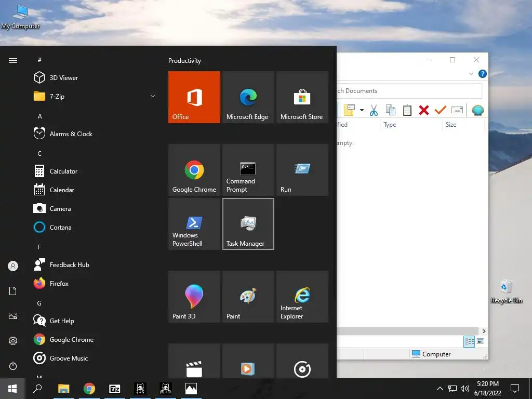Shell icon in file window toolbar
The width and height of the screenshot is (532, 399).
coord(478,110)
